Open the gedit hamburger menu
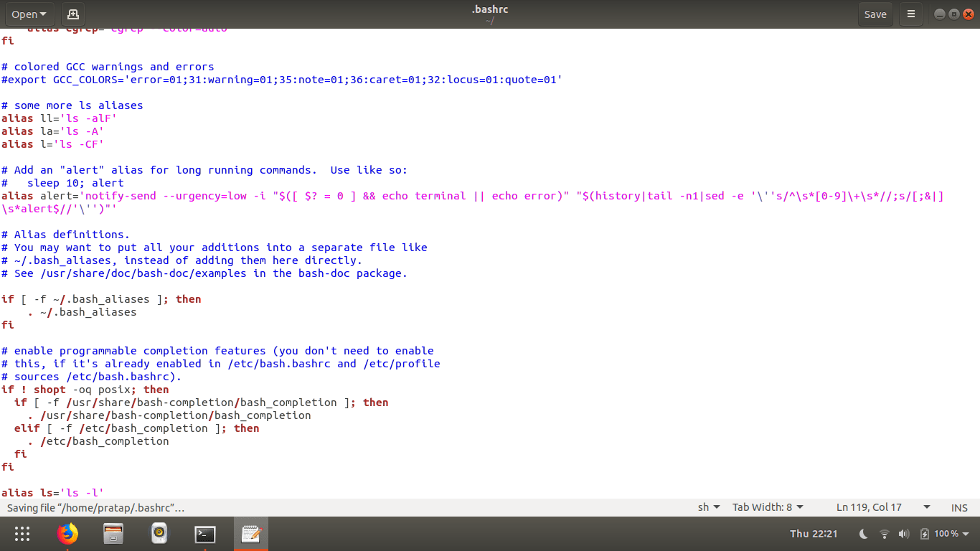The height and width of the screenshot is (551, 980). (x=910, y=14)
